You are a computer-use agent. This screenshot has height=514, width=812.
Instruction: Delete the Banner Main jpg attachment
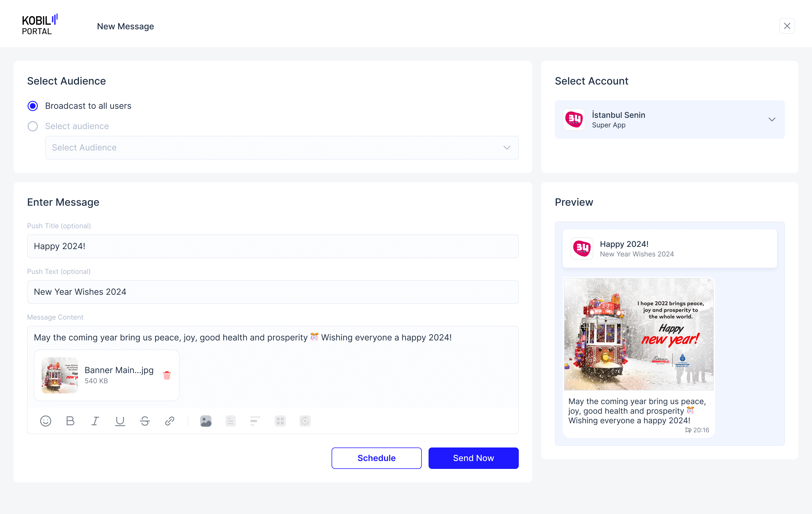[167, 375]
